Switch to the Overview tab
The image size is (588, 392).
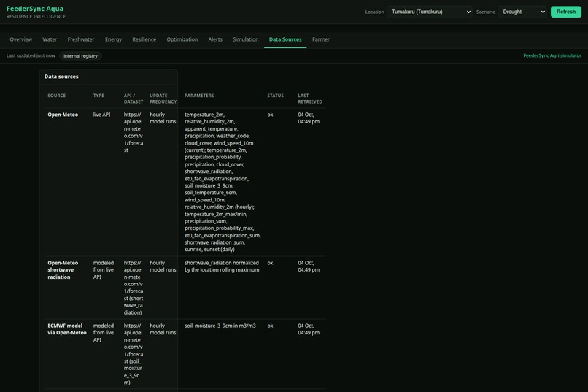(x=21, y=39)
